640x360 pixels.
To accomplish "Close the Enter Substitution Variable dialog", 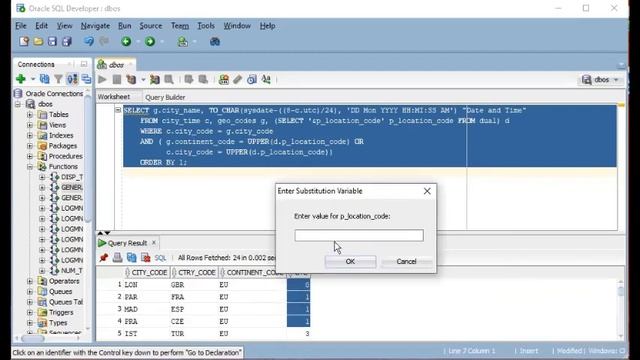I will [427, 191].
